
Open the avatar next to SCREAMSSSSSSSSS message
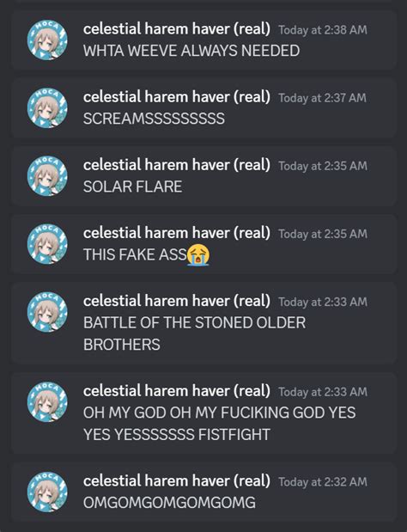[x=47, y=108]
